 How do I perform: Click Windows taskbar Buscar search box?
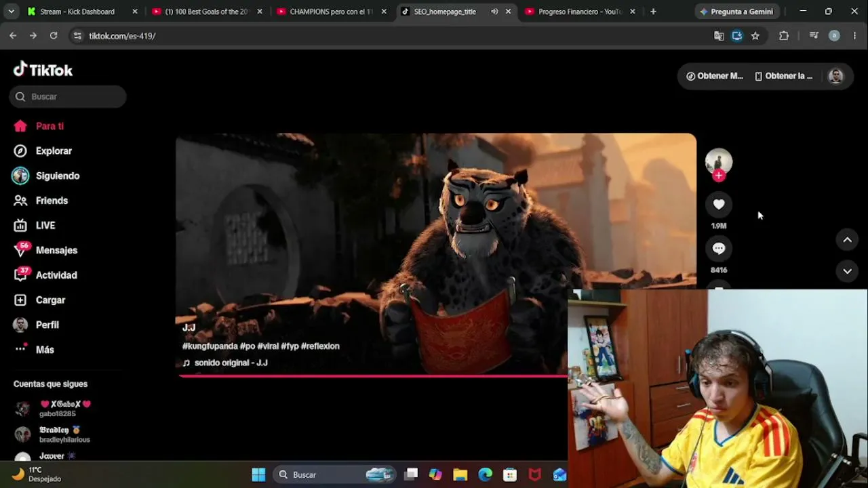coord(336,474)
